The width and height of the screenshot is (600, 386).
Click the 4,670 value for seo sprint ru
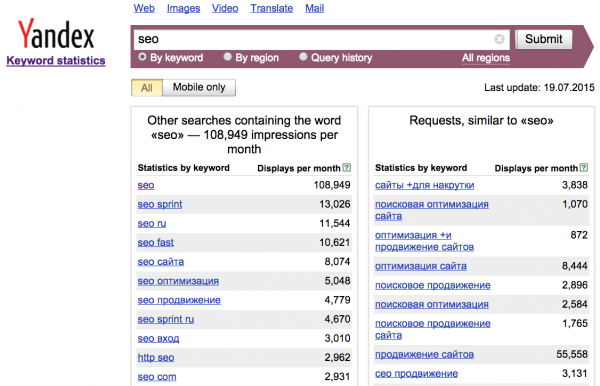[x=337, y=319]
